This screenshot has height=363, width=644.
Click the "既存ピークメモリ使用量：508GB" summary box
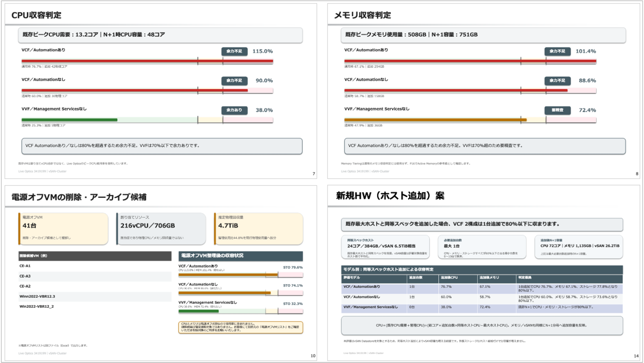(x=483, y=35)
